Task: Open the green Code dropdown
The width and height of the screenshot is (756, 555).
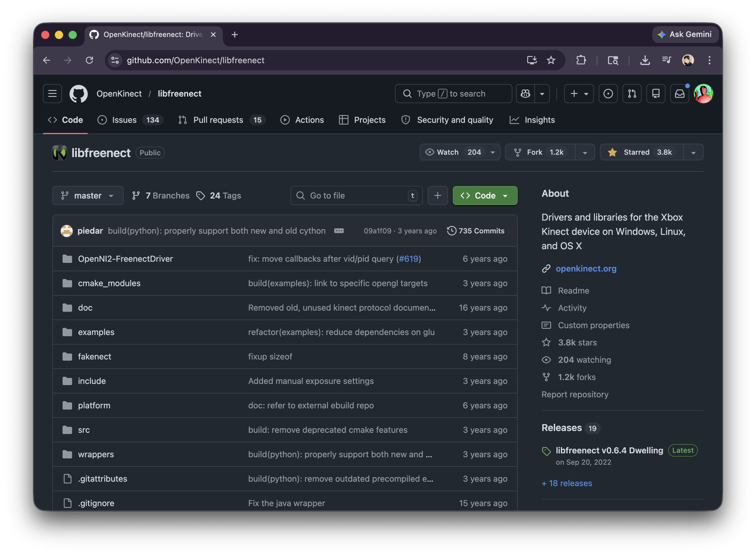Action: point(485,196)
